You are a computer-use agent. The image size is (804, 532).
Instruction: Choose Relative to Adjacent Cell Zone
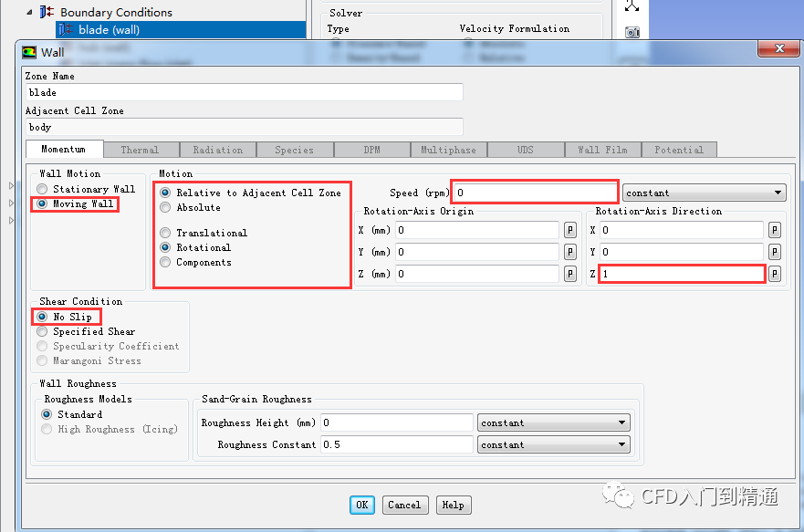pos(165,193)
